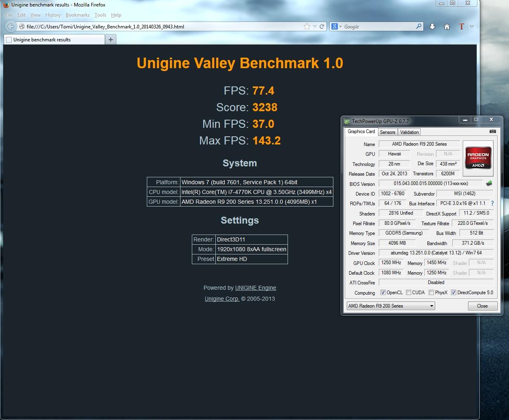
Task: Select GPU-Z Graphics Card tab
Action: [361, 131]
